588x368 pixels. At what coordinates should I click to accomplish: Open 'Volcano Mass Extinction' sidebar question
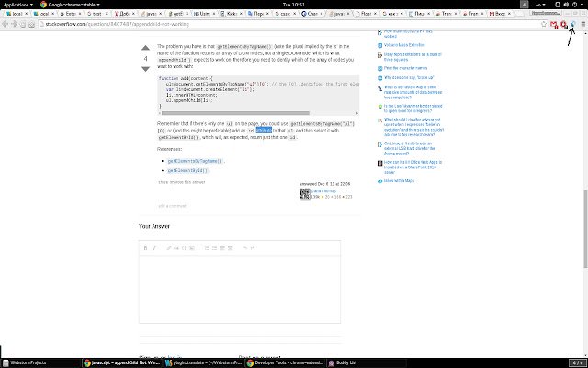(x=404, y=45)
